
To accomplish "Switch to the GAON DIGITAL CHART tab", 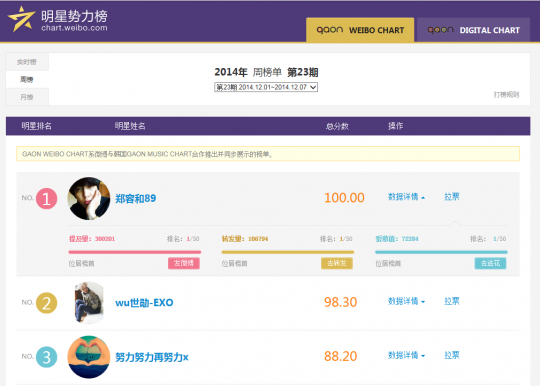I will pyautogui.click(x=473, y=30).
